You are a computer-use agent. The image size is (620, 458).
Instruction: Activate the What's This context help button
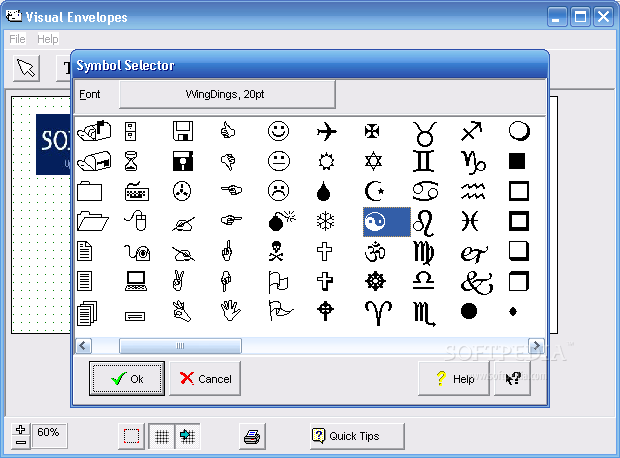point(512,379)
